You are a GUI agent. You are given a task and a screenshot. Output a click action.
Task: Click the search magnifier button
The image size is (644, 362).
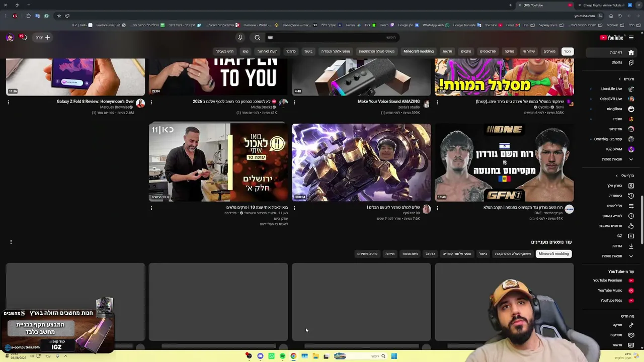pyautogui.click(x=257, y=37)
